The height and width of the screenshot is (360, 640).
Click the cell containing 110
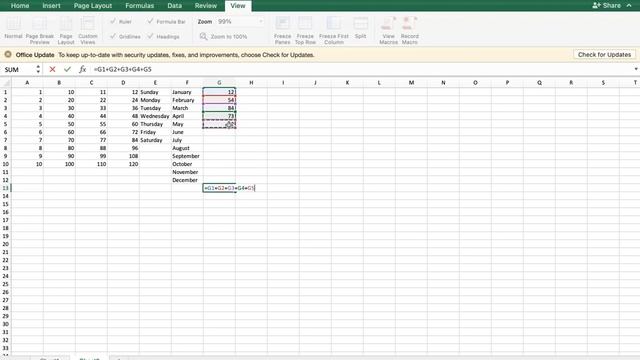(x=91, y=164)
